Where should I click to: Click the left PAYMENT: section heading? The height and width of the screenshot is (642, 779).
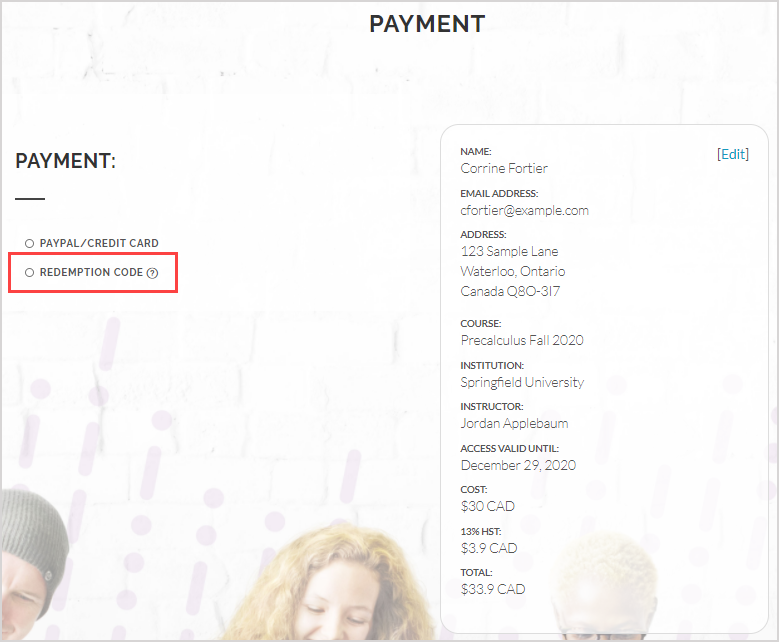tap(66, 161)
